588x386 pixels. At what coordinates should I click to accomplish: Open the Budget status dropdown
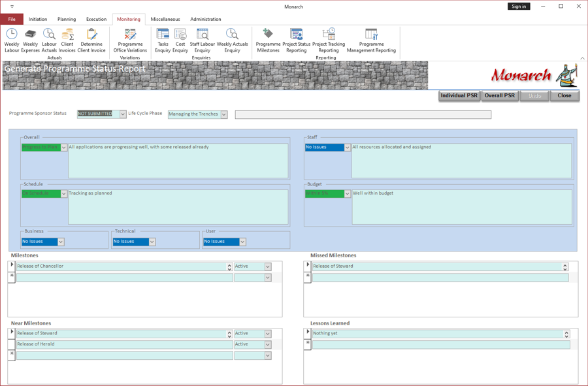click(348, 193)
